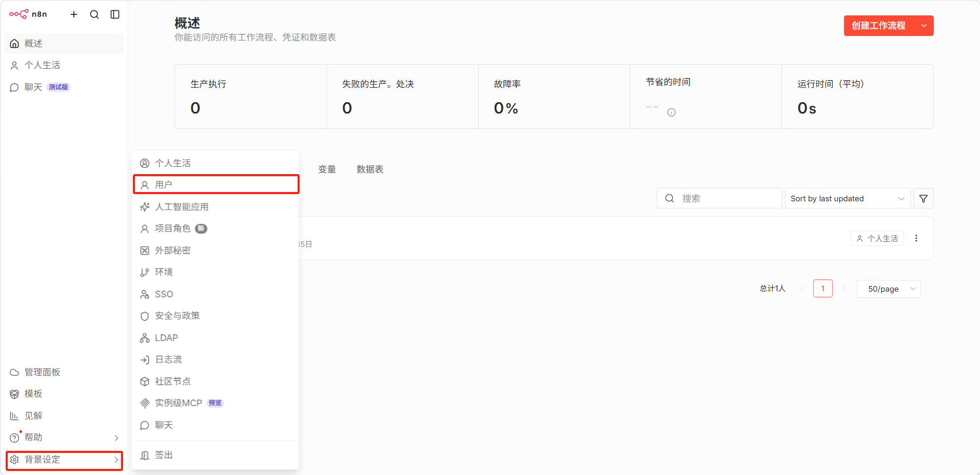The width and height of the screenshot is (980, 475).
Task: Open the Sort by last updated dropdown
Action: [x=848, y=198]
